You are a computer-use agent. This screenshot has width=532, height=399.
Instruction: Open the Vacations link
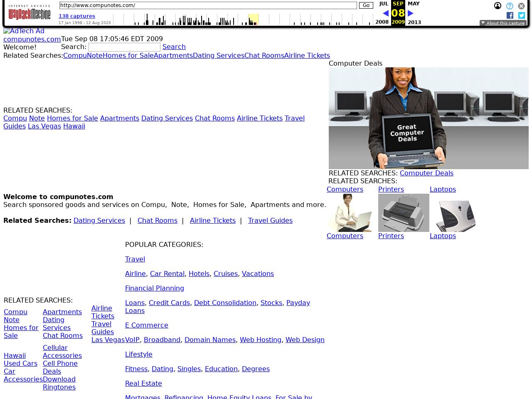(x=258, y=274)
